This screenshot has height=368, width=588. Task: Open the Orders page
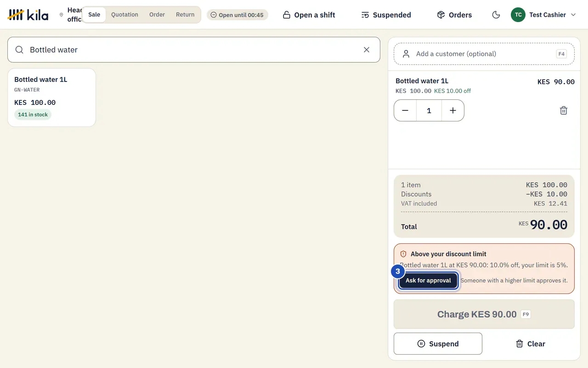pyautogui.click(x=454, y=15)
